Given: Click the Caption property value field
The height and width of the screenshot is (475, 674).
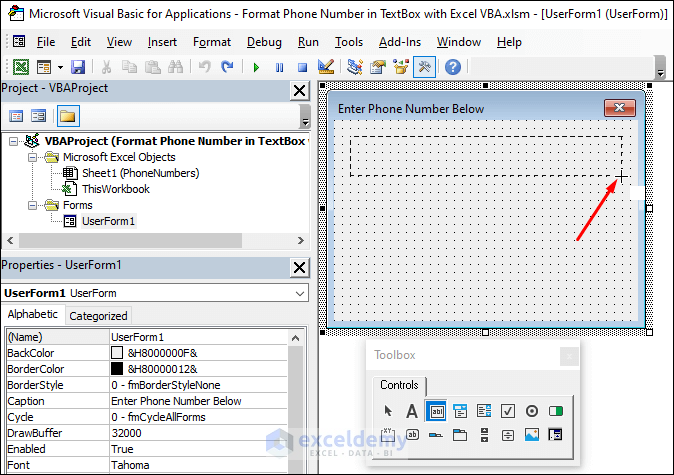Looking at the screenshot, I should [x=199, y=401].
